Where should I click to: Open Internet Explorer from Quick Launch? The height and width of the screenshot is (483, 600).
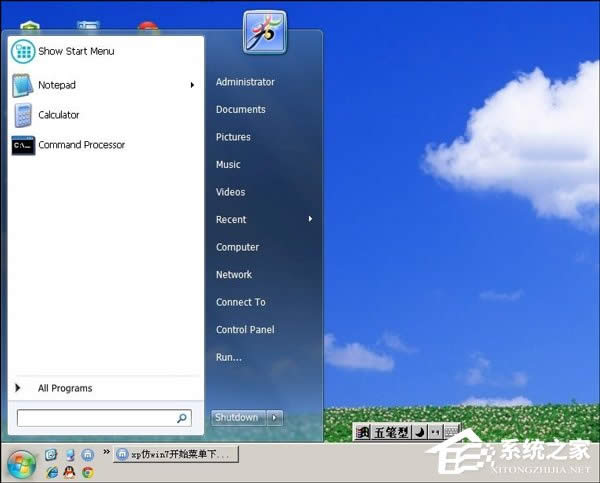(x=51, y=472)
